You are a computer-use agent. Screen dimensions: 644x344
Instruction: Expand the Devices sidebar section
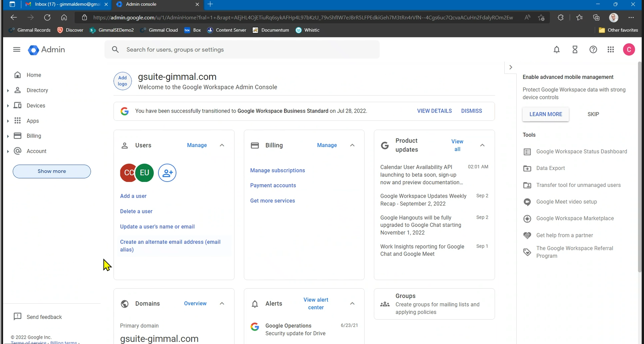click(8, 106)
